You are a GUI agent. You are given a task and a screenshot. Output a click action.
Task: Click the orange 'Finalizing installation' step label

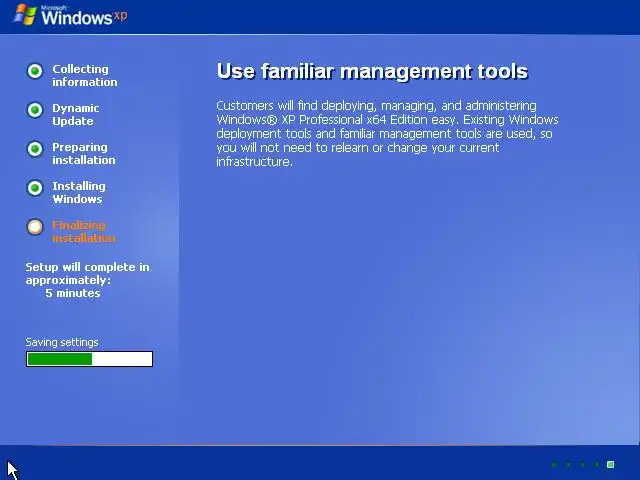84,231
